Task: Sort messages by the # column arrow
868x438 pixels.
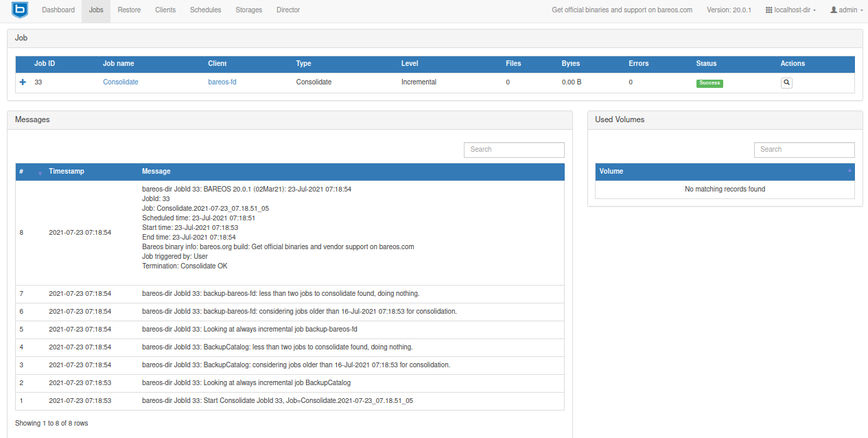Action: click(40, 172)
